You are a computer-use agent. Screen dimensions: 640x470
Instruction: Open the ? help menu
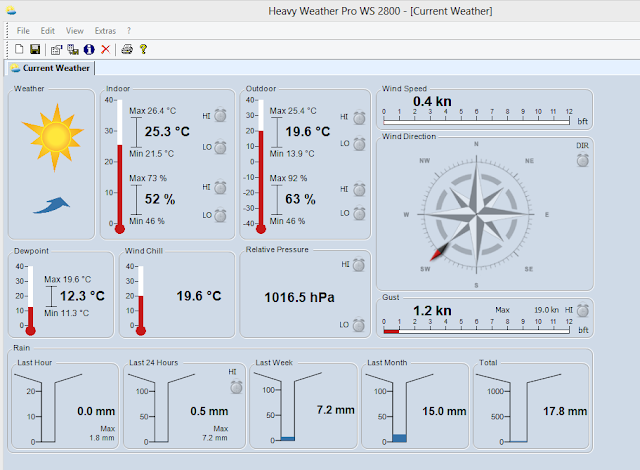coord(129,31)
